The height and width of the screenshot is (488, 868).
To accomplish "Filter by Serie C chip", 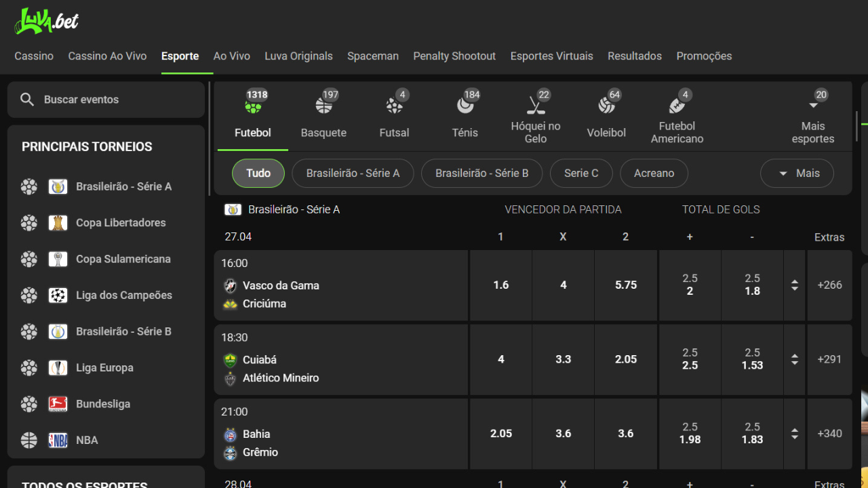I will 581,174.
